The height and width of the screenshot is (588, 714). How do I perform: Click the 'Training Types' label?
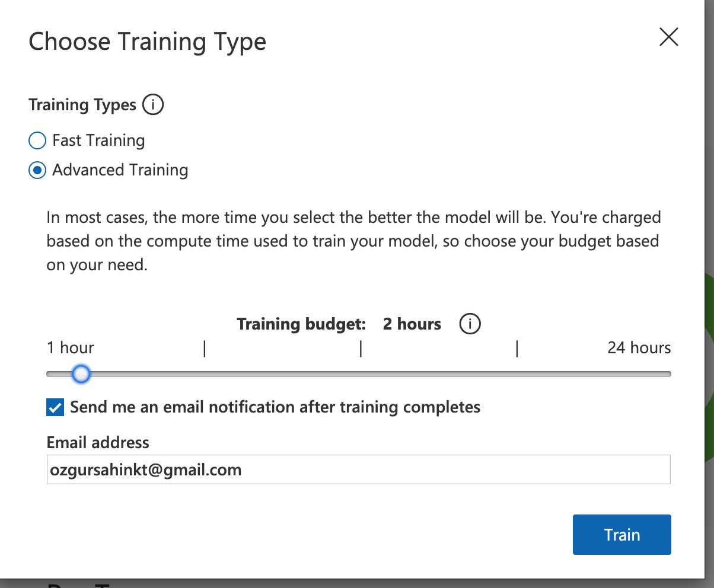coord(82,105)
